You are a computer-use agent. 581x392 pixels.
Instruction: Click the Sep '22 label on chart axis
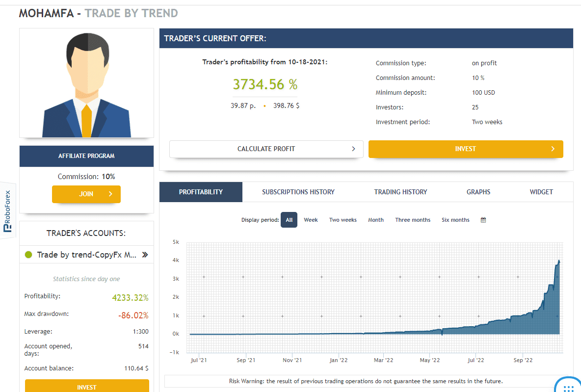[x=523, y=360]
